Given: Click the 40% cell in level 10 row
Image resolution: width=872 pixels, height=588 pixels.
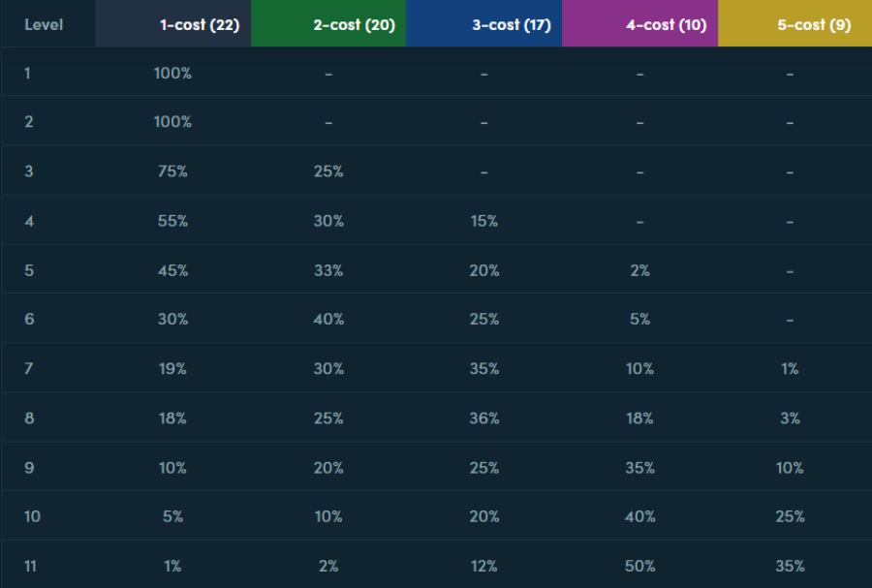Looking at the screenshot, I should [639, 516].
